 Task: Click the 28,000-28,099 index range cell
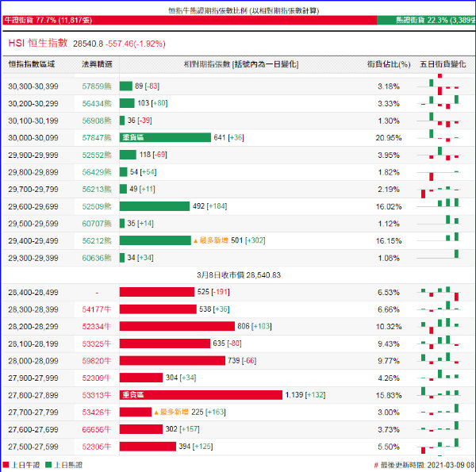33,361
